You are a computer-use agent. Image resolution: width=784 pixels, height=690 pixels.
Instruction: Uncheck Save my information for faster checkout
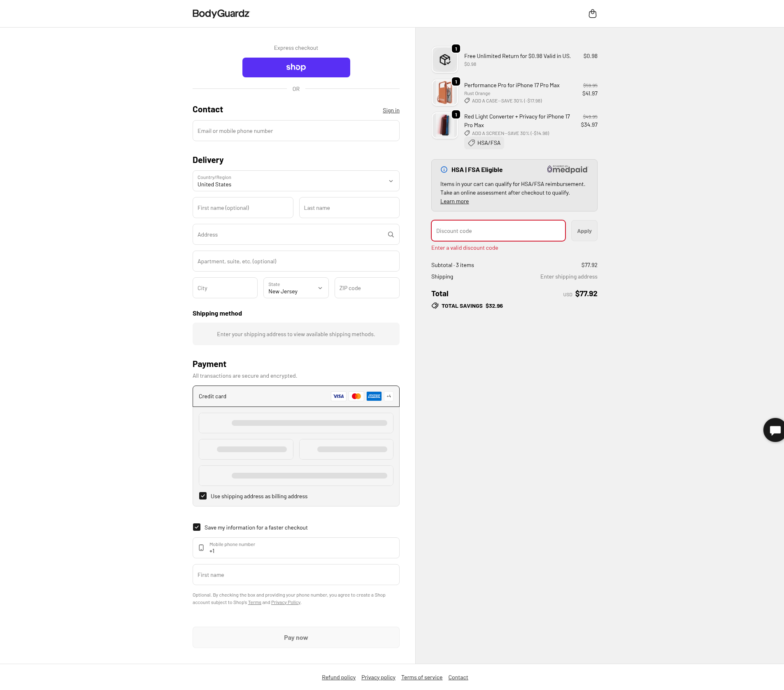[197, 527]
